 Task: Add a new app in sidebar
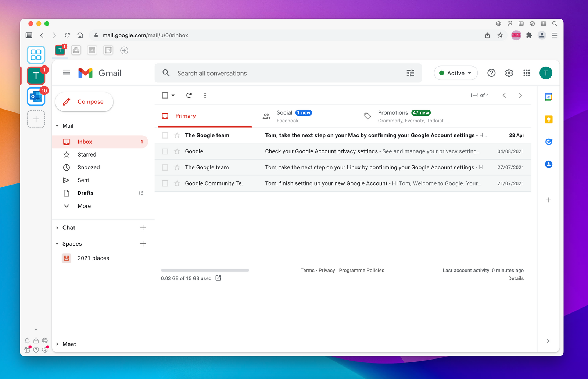tap(36, 119)
